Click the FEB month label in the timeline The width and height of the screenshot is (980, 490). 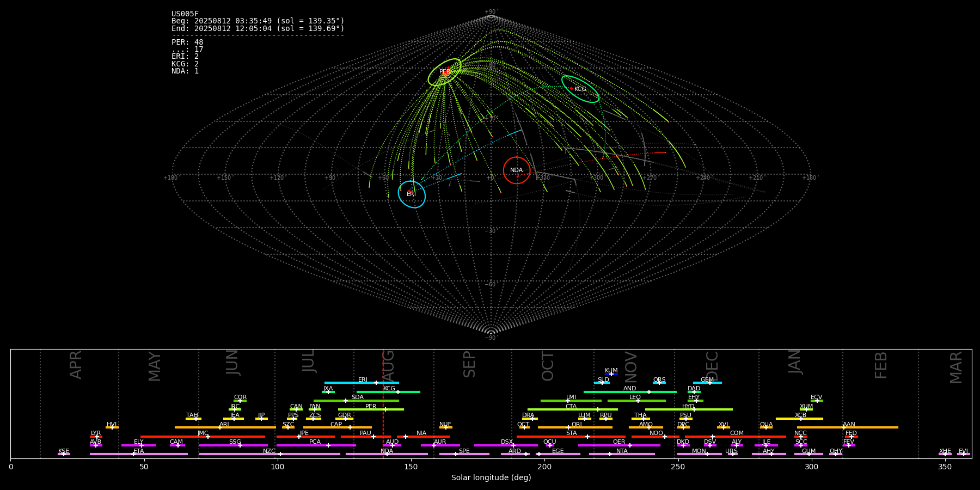[x=880, y=365]
